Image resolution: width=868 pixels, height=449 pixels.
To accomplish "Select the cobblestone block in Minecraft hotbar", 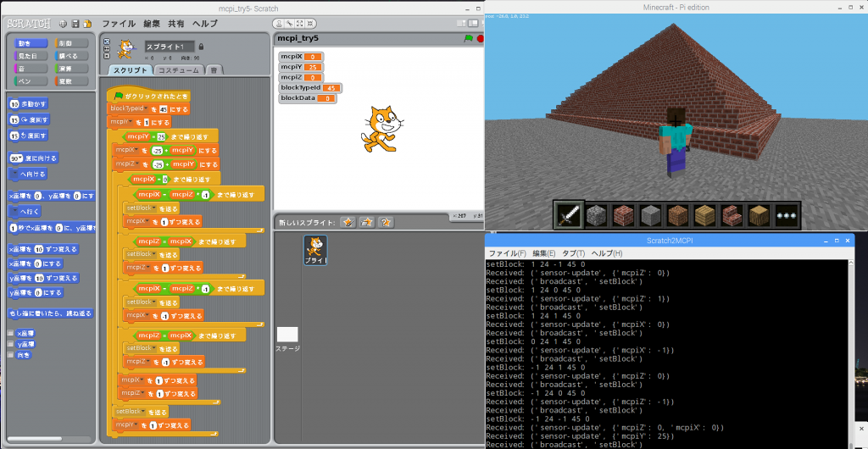I will point(596,214).
